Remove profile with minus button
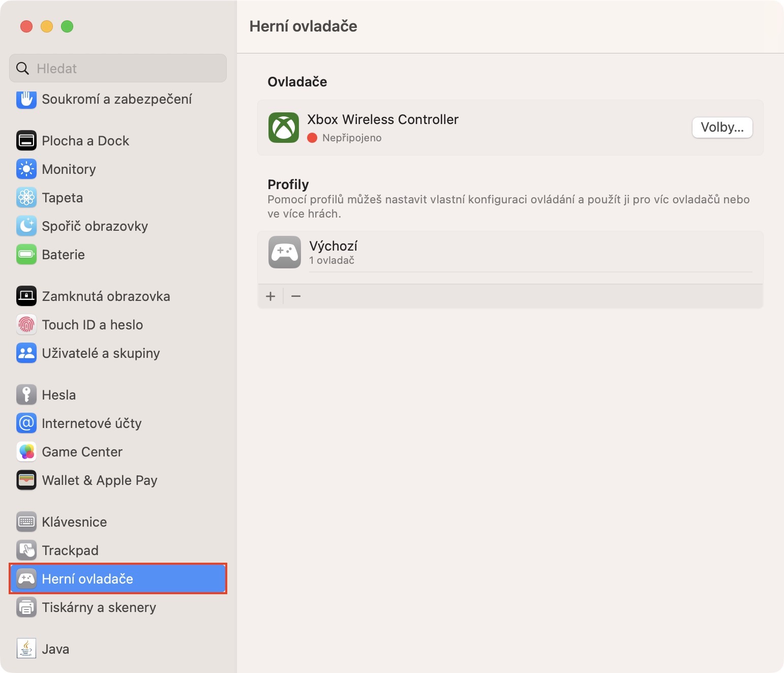 click(x=296, y=296)
